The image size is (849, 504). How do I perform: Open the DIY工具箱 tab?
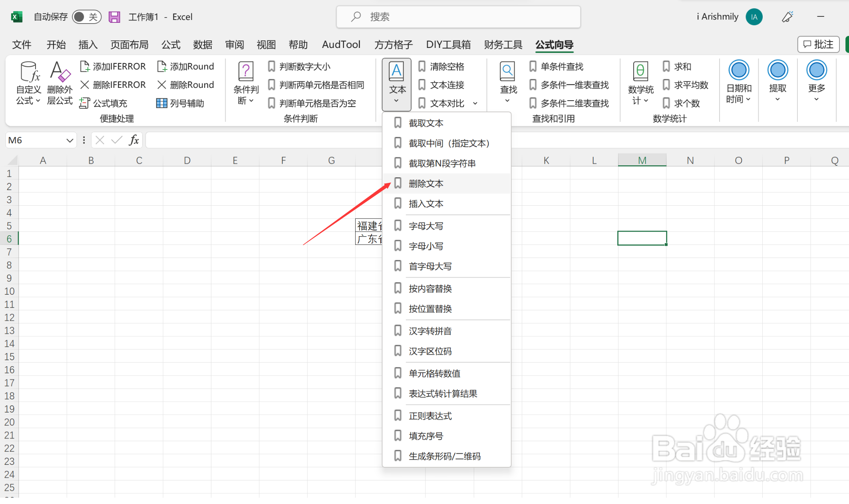point(448,44)
